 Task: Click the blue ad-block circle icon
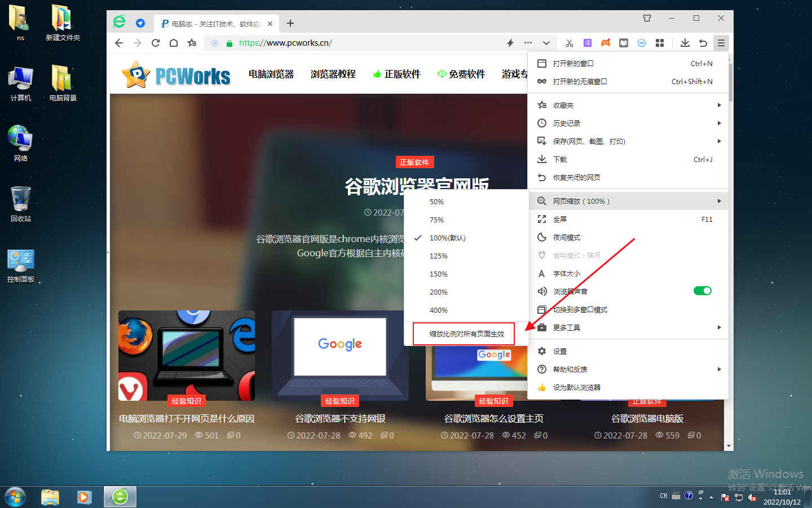(x=642, y=43)
